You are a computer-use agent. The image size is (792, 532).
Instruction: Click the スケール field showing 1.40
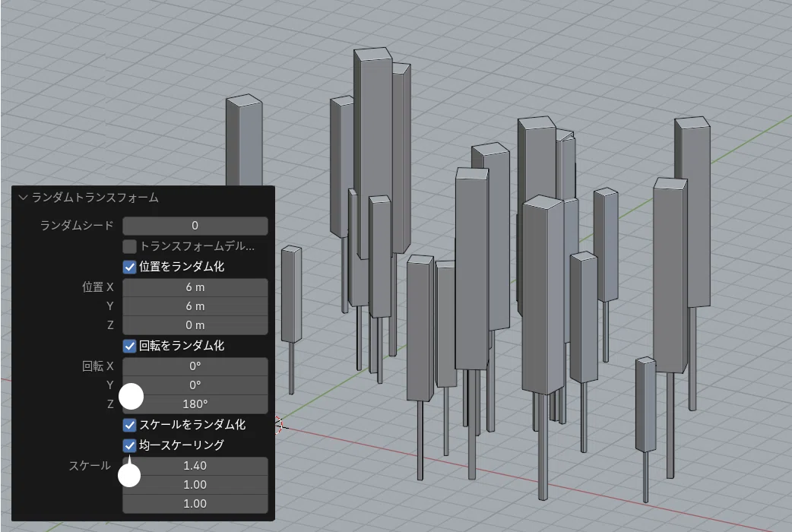(195, 465)
